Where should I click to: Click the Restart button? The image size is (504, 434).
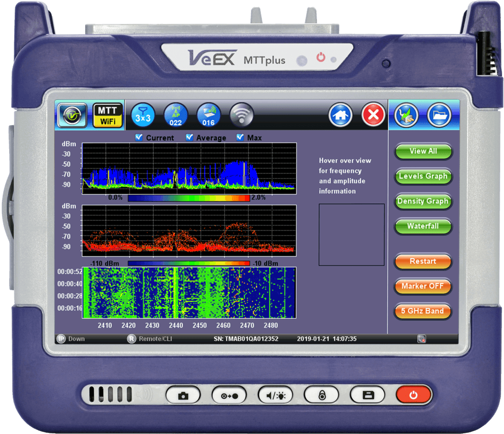pyautogui.click(x=423, y=262)
